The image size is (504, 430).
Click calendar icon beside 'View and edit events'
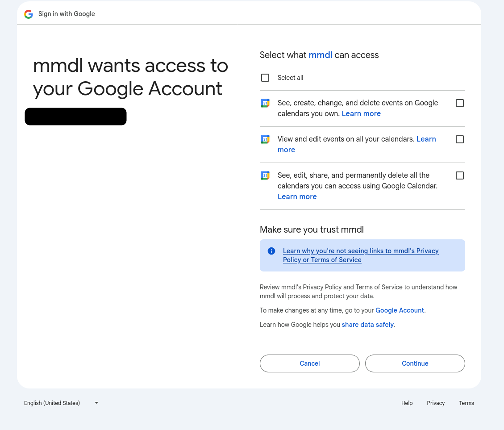[265, 139]
